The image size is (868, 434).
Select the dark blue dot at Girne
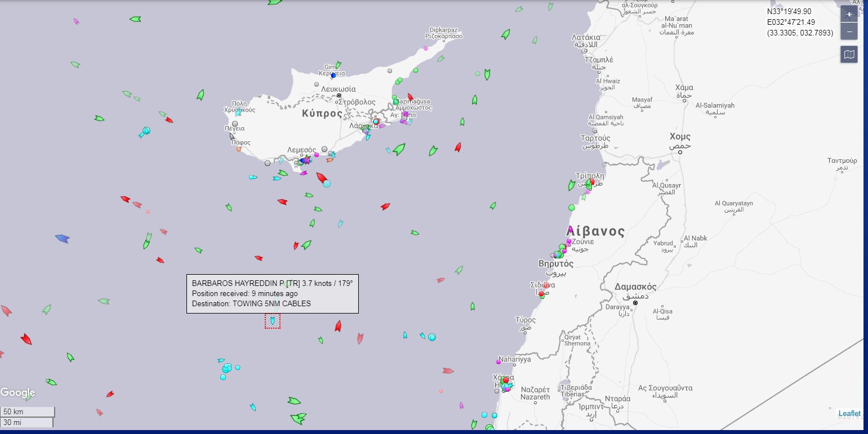pyautogui.click(x=333, y=75)
